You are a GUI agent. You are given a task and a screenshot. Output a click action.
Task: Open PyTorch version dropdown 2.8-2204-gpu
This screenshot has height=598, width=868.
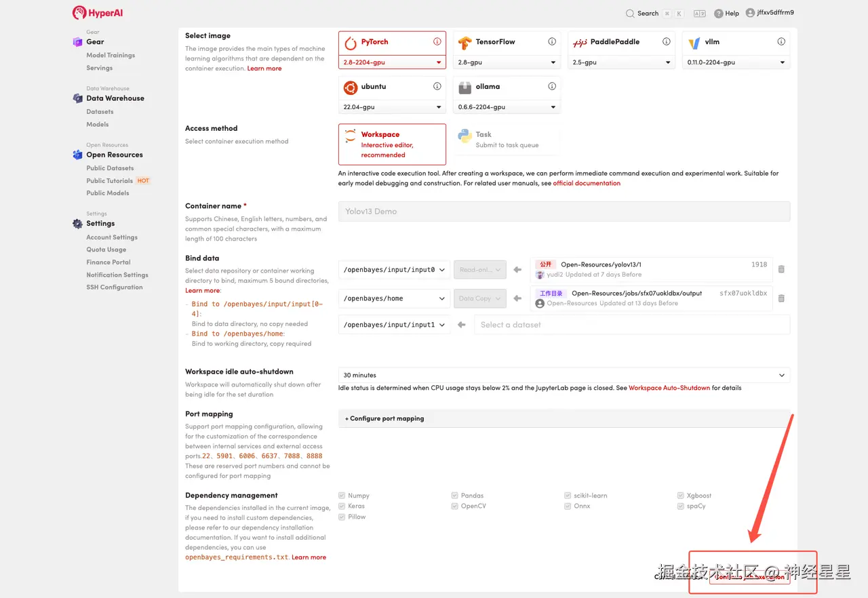(x=392, y=62)
